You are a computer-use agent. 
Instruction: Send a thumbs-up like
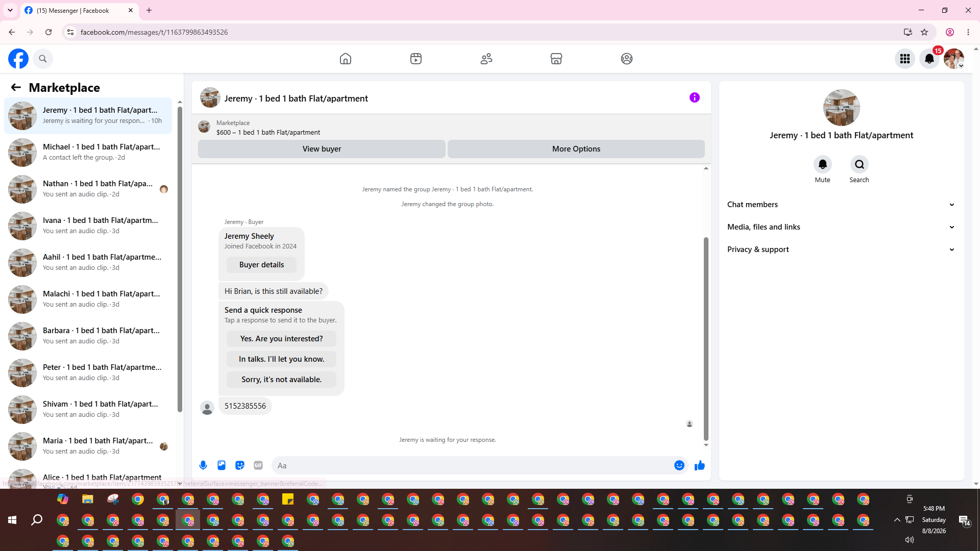[700, 465]
